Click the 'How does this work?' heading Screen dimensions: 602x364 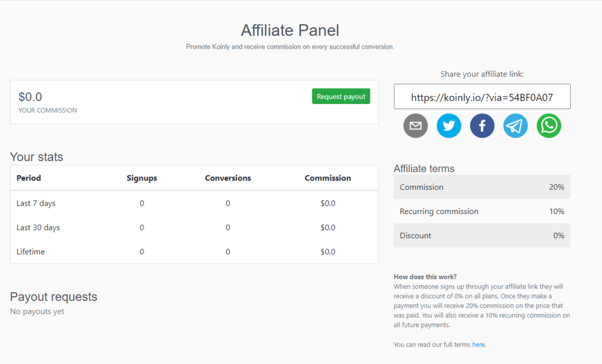(x=426, y=277)
